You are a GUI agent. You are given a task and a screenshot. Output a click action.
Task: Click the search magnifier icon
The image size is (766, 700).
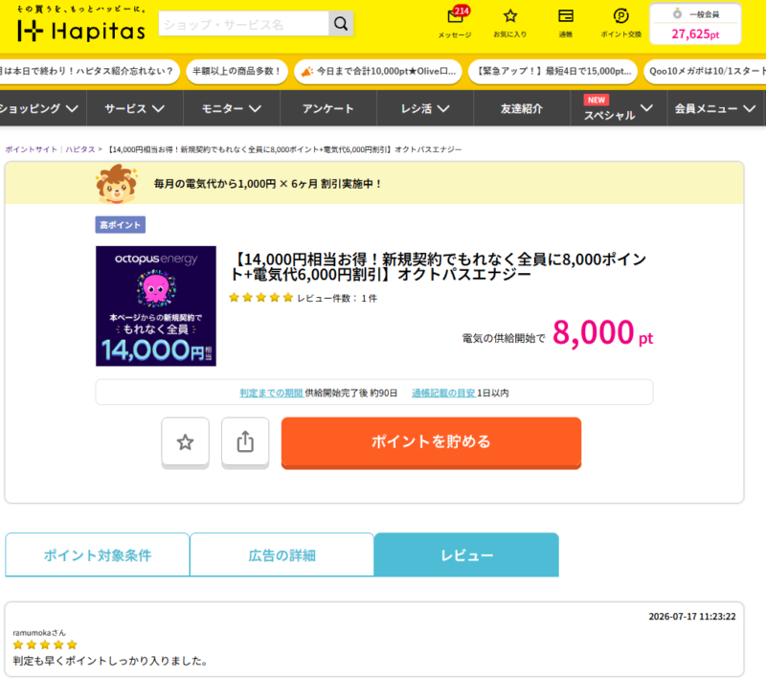tap(341, 23)
